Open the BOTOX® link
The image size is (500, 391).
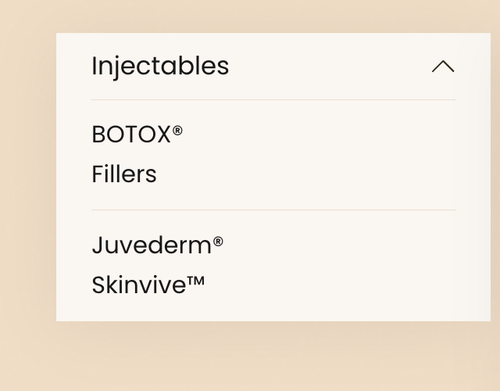pyautogui.click(x=137, y=134)
